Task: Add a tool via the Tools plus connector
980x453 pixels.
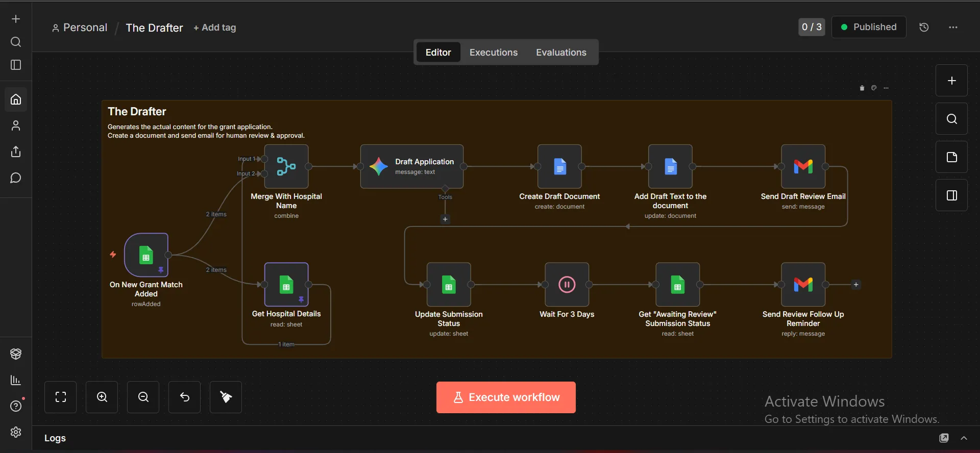Action: [445, 219]
